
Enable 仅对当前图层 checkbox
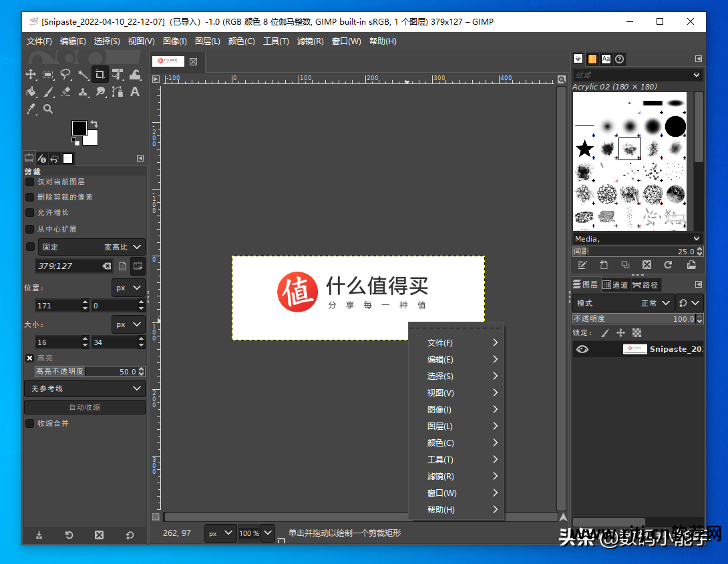[x=29, y=182]
